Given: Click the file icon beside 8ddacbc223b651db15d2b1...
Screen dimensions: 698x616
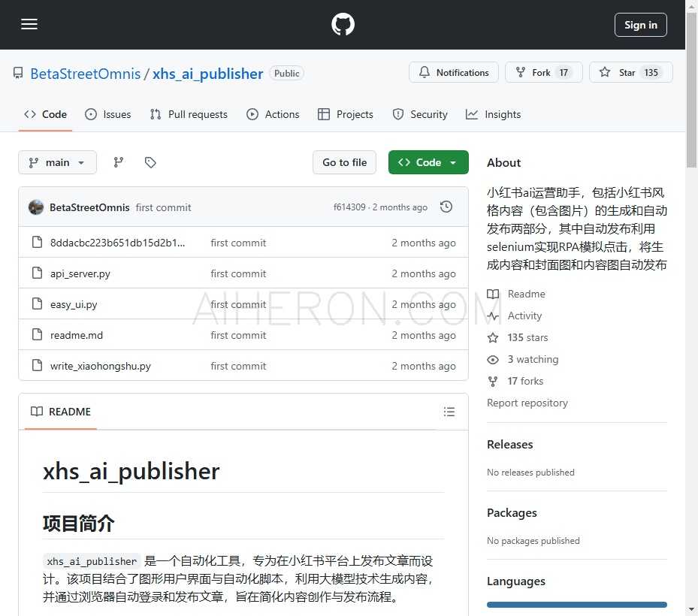Looking at the screenshot, I should click(x=38, y=242).
